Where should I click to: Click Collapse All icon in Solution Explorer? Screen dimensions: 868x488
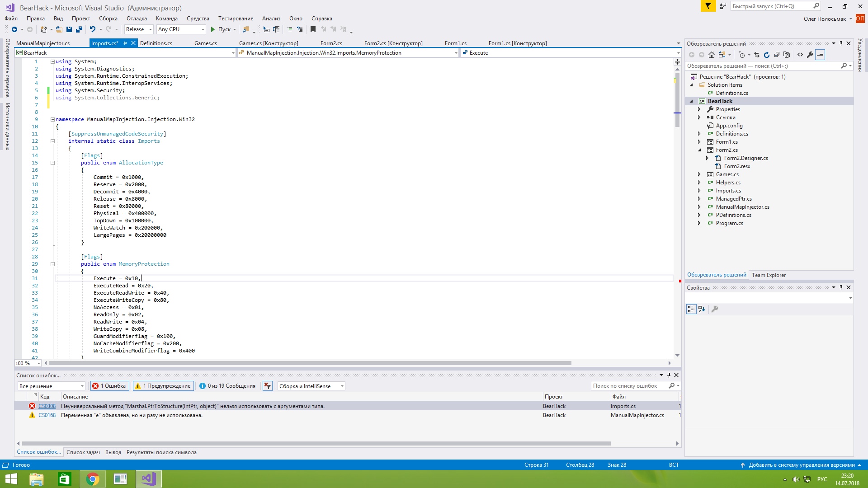pyautogui.click(x=777, y=55)
